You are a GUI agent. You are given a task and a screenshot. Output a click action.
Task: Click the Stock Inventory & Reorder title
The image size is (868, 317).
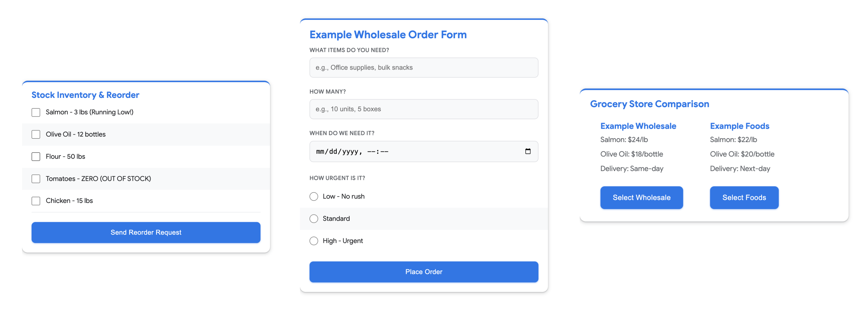[85, 95]
